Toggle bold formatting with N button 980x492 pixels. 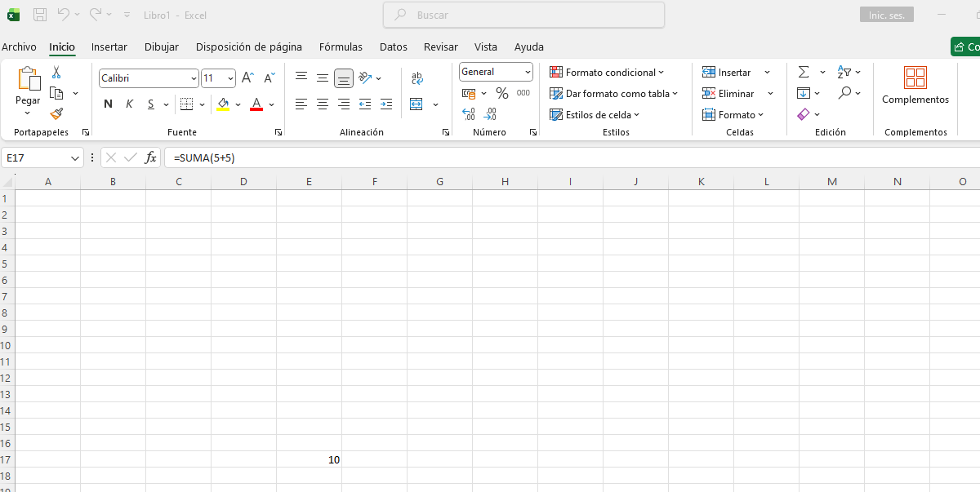(x=108, y=104)
